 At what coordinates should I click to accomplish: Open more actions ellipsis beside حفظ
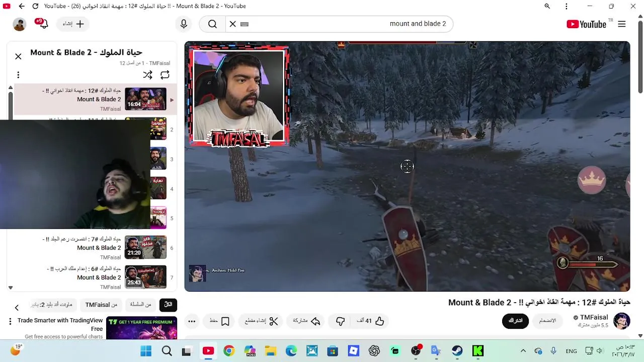[x=192, y=321]
